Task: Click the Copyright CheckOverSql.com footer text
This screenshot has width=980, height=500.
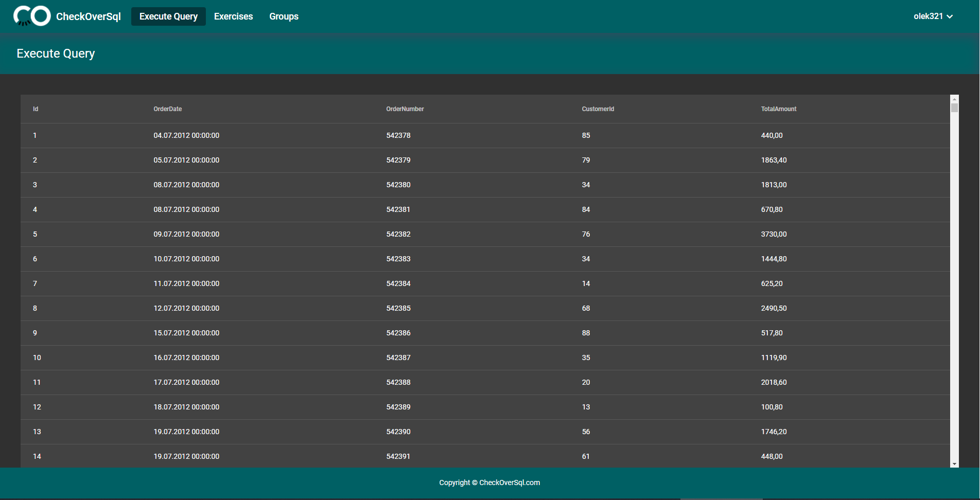Action: coord(489,483)
